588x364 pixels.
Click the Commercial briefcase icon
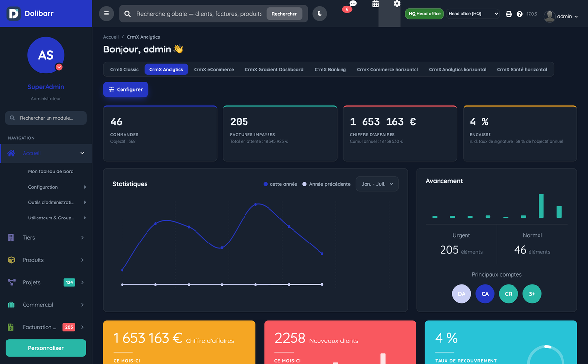pos(11,305)
